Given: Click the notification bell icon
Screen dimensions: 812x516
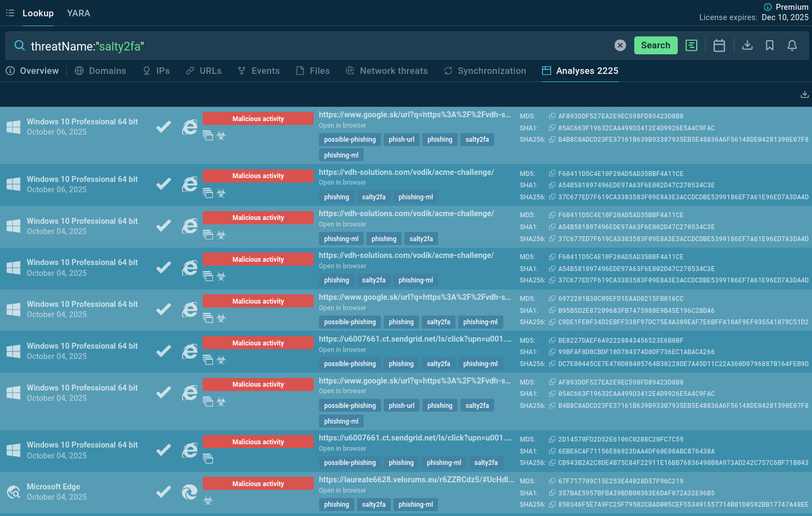Looking at the screenshot, I should point(792,46).
